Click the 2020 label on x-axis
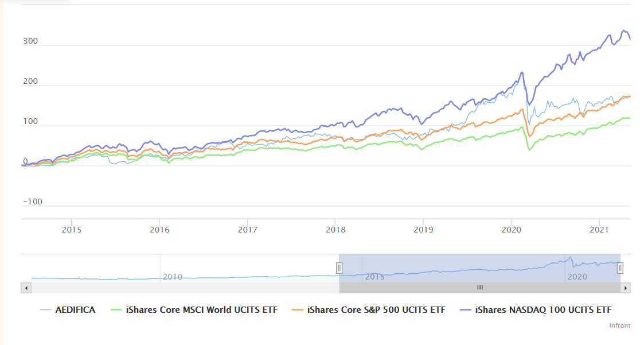 point(512,230)
